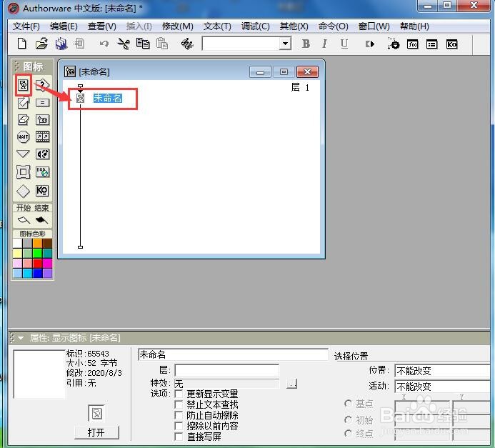The image size is (495, 448).
Task: Select the Framework icon in the palette
Action: point(24,172)
